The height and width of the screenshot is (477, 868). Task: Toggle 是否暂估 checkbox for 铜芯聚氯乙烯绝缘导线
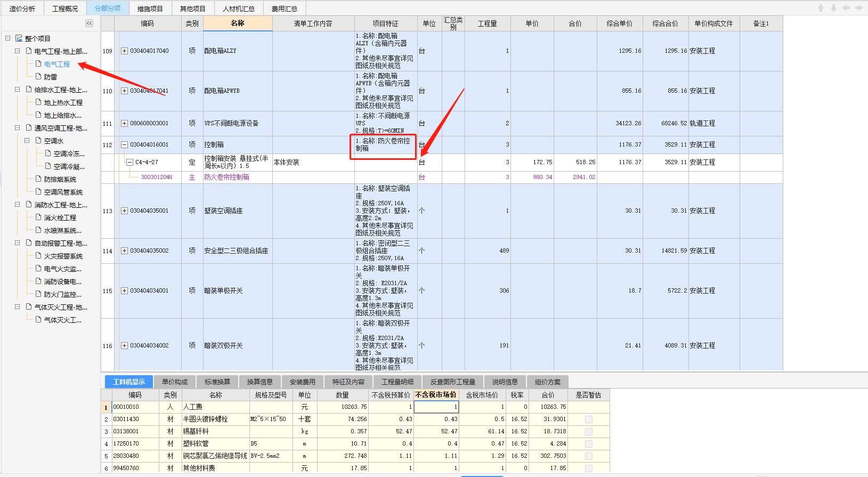pyautogui.click(x=589, y=456)
